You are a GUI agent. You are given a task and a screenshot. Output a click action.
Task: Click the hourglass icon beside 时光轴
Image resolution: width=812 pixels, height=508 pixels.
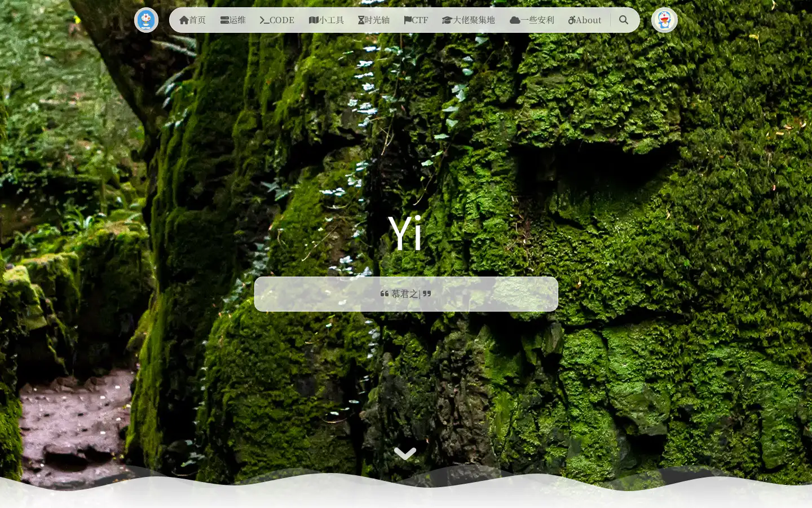[361, 20]
